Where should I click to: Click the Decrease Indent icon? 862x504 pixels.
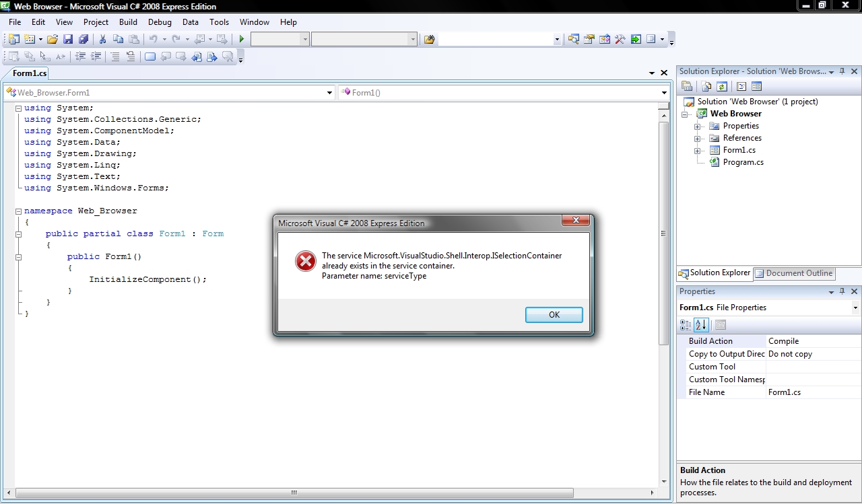[81, 57]
